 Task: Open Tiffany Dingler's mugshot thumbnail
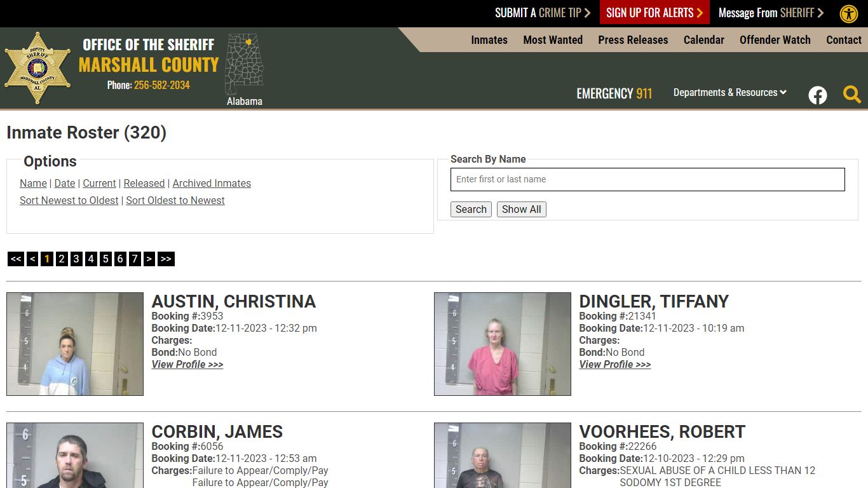click(503, 344)
